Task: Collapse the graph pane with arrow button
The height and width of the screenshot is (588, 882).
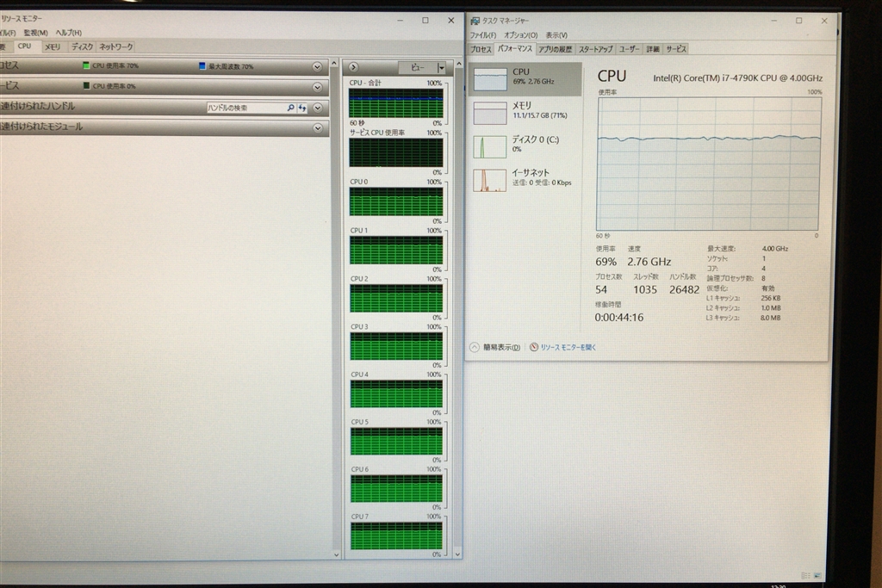Action: point(353,67)
